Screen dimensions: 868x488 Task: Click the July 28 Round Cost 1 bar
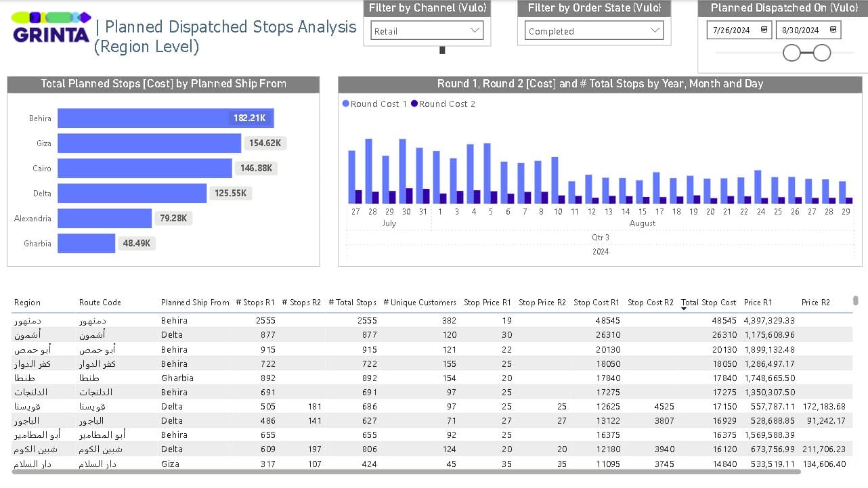click(369, 171)
